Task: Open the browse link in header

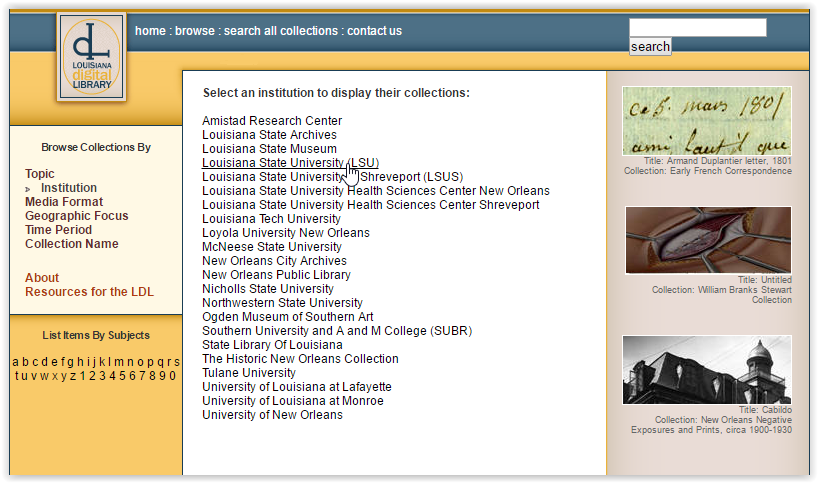Action: pyautogui.click(x=195, y=31)
